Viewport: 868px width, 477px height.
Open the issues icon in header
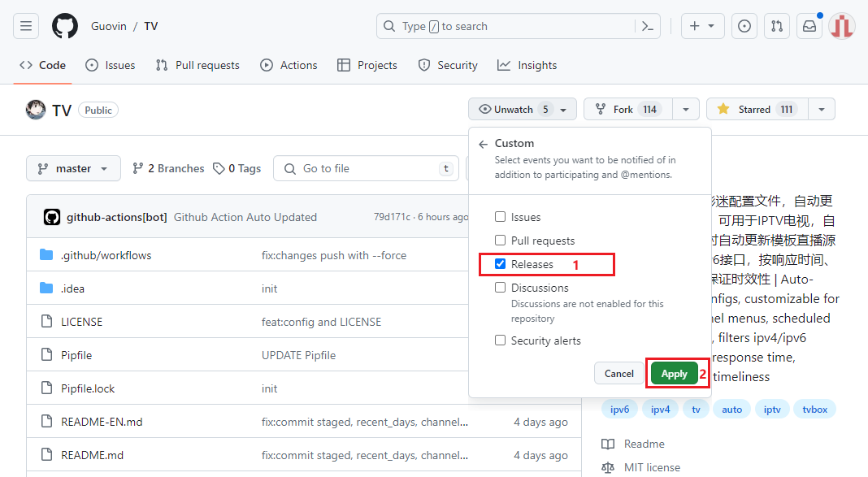click(744, 26)
